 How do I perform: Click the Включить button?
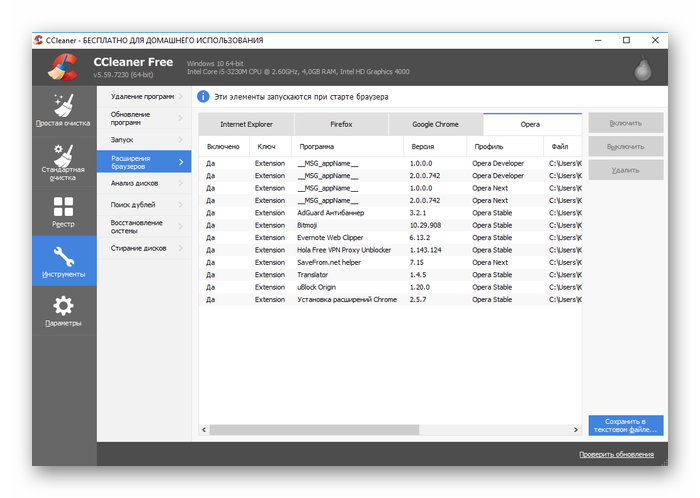click(625, 123)
